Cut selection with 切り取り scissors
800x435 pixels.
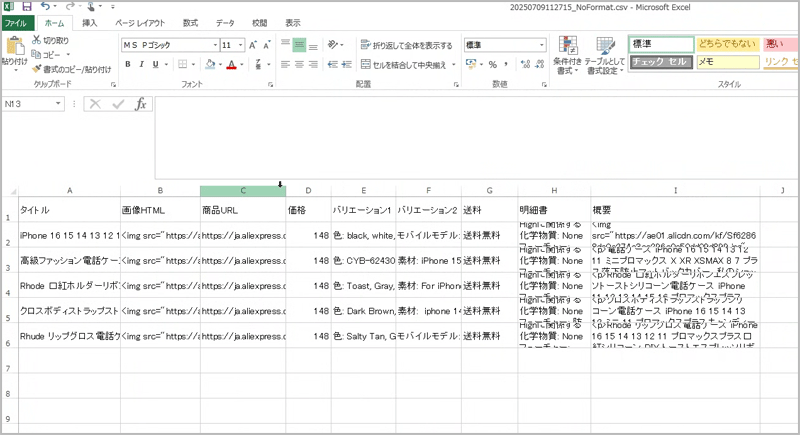(50, 40)
